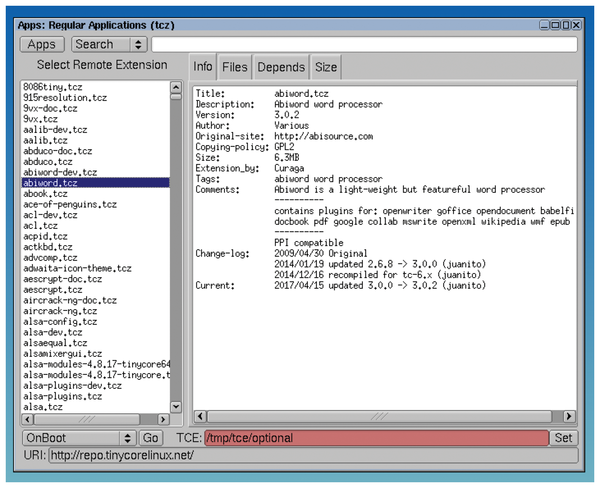Focus the TCE directory path field
600x488 pixels.
pos(377,438)
